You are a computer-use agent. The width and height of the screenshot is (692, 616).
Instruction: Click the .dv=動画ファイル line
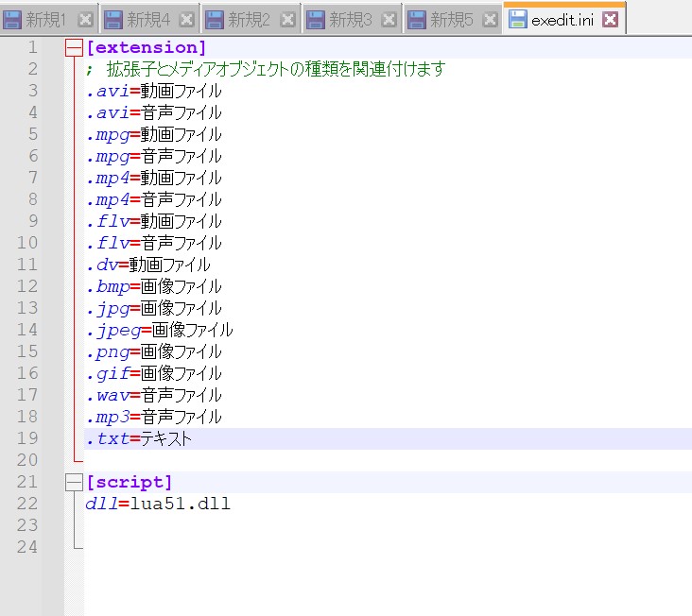point(148,265)
